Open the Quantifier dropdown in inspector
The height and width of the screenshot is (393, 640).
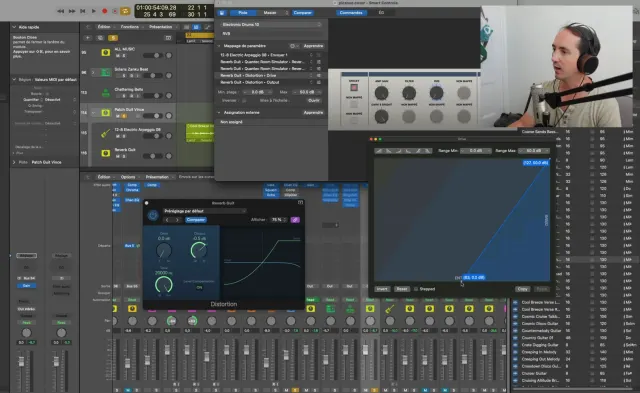point(60,100)
